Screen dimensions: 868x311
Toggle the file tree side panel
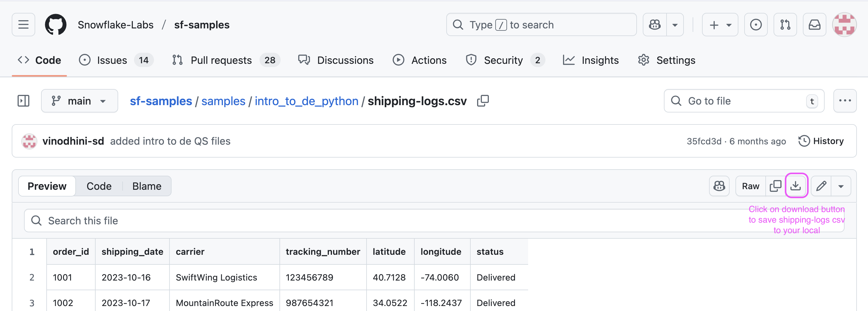pos(23,101)
